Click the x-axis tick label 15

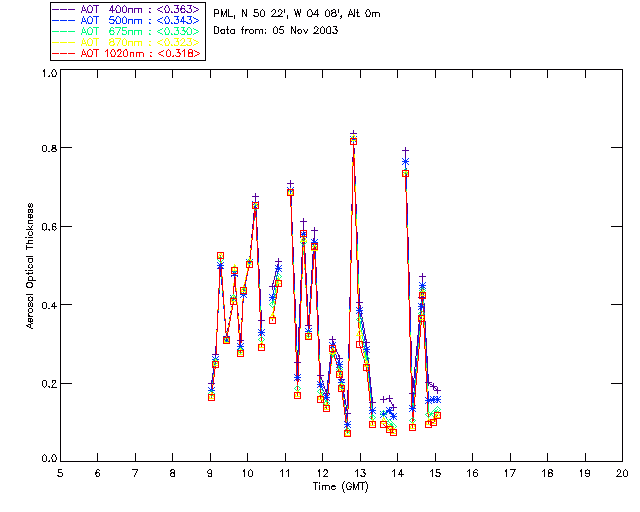(435, 473)
